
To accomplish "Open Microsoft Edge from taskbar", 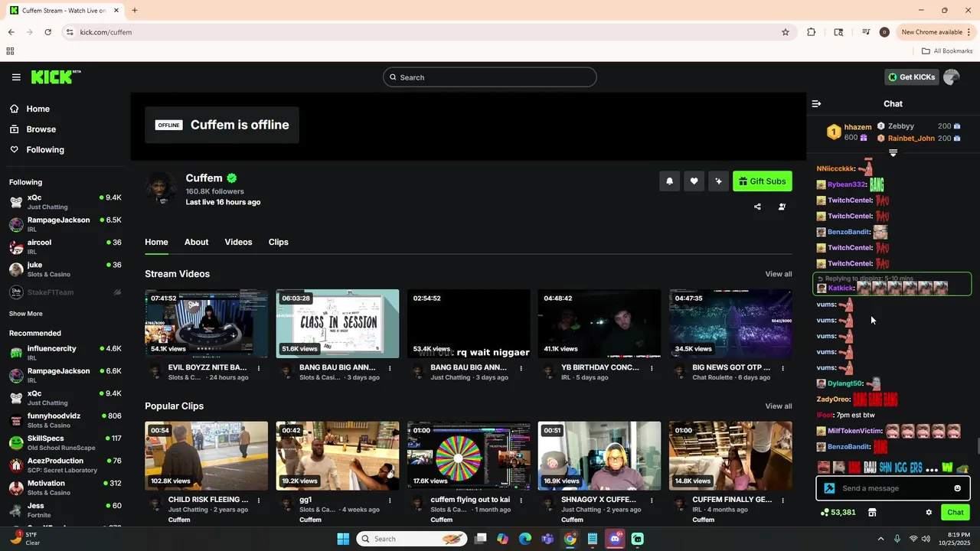I will tap(524, 539).
